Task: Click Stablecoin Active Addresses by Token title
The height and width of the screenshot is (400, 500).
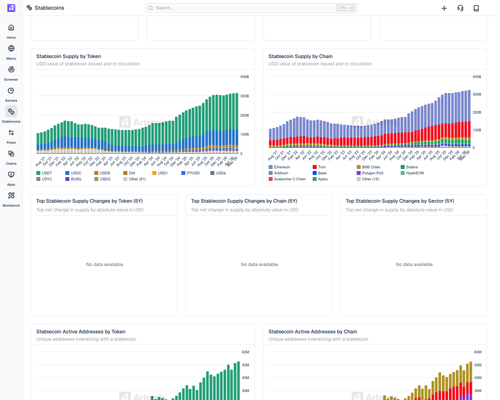Action: click(x=81, y=332)
